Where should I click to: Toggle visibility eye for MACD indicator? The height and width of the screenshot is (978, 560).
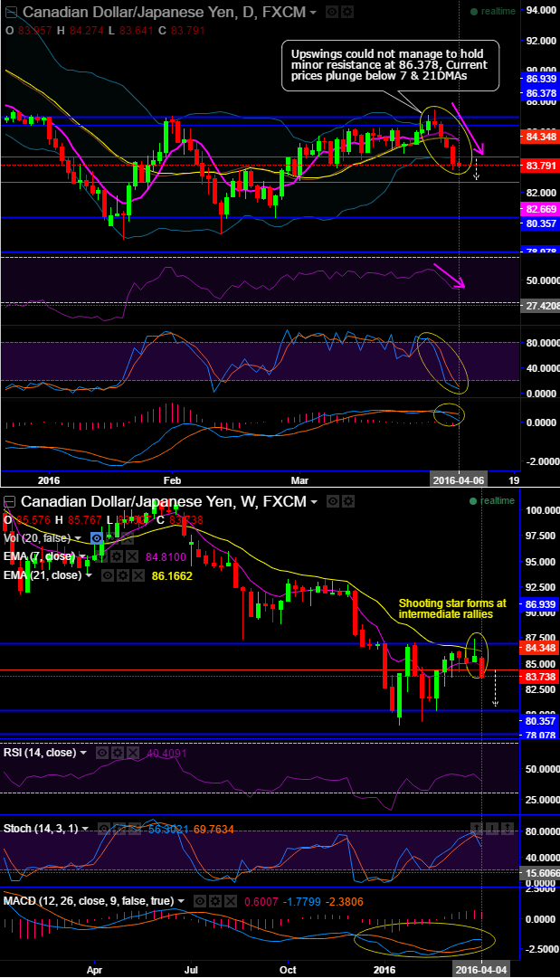(x=202, y=901)
